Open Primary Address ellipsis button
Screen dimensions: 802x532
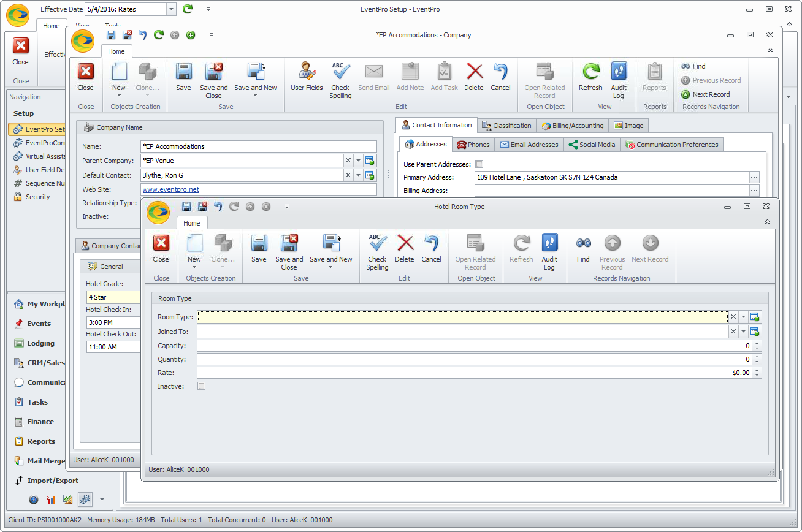pyautogui.click(x=754, y=177)
